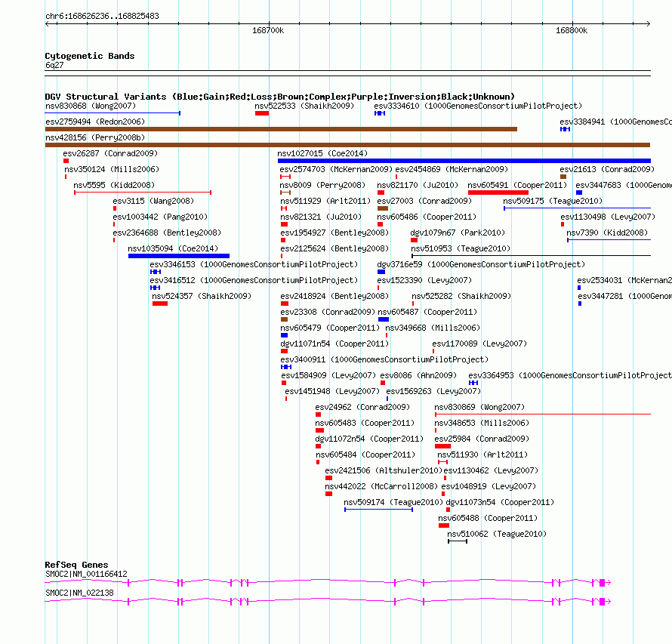Click esv1523390 (Levy2007) label
Screen dimensions: 672x644
tap(424, 280)
